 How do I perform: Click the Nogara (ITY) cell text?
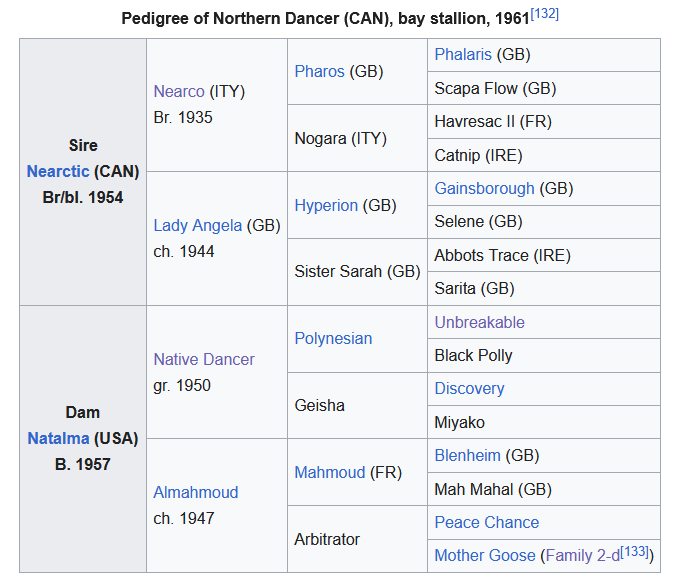tap(340, 139)
